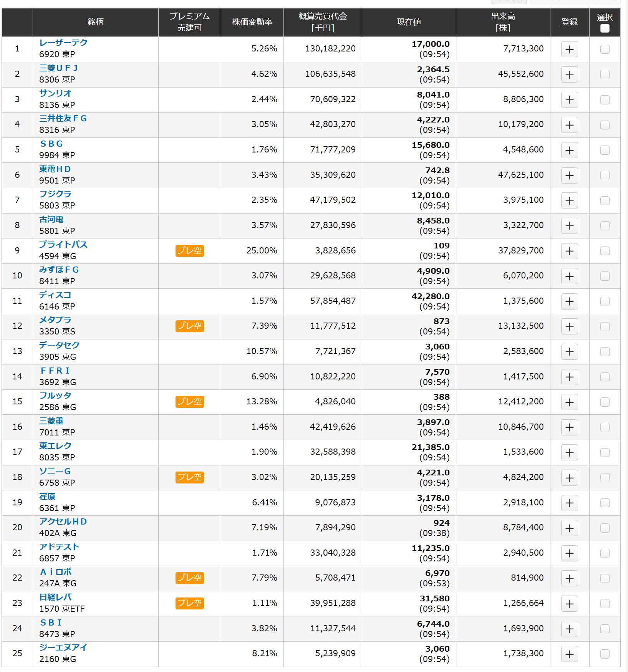Select the ジーエヌアイ row checkbox
628x672 pixels.
click(605, 654)
